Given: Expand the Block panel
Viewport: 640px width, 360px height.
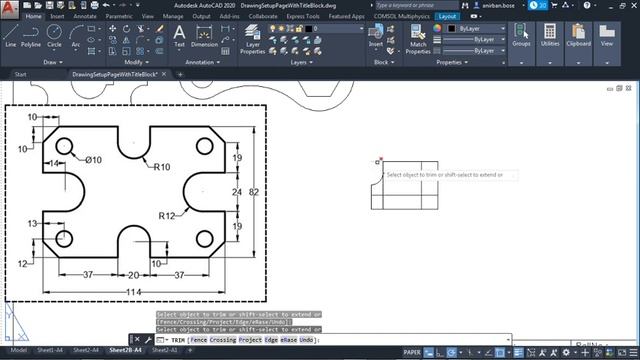Looking at the screenshot, I should pos(384,62).
